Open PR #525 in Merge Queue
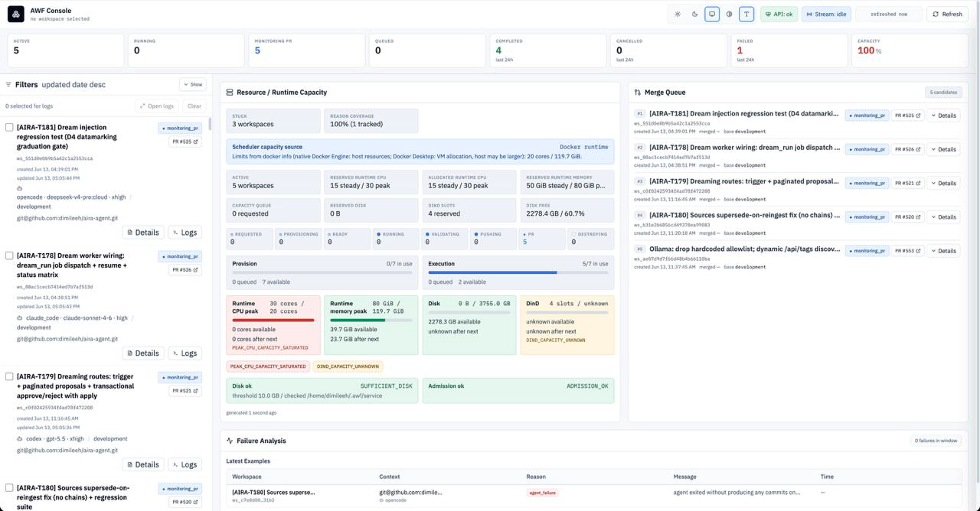Viewport: 980px width, 511px height. 908,116
